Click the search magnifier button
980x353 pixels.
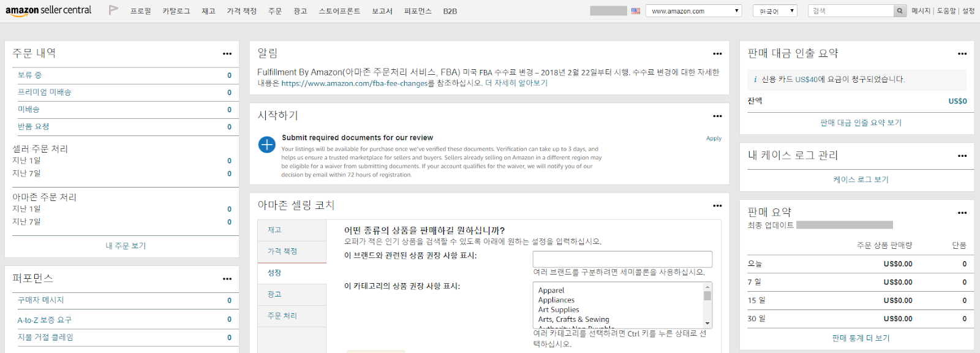(900, 11)
